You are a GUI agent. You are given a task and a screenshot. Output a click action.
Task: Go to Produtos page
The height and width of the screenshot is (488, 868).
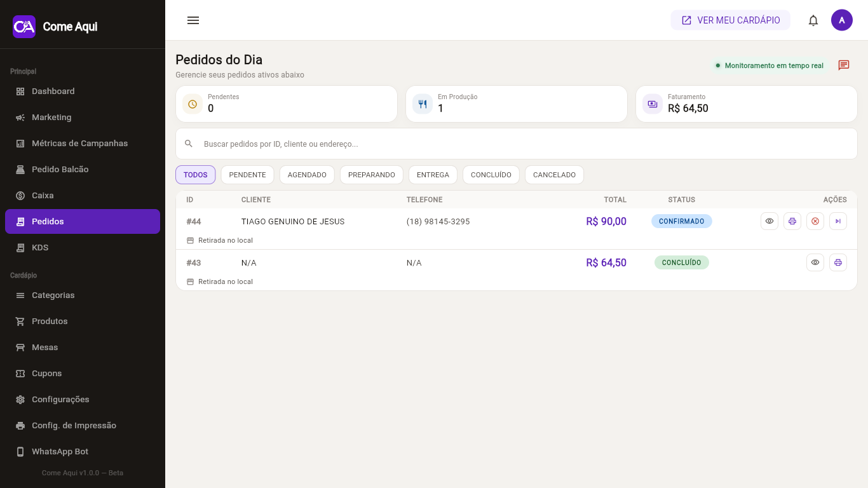point(83,322)
